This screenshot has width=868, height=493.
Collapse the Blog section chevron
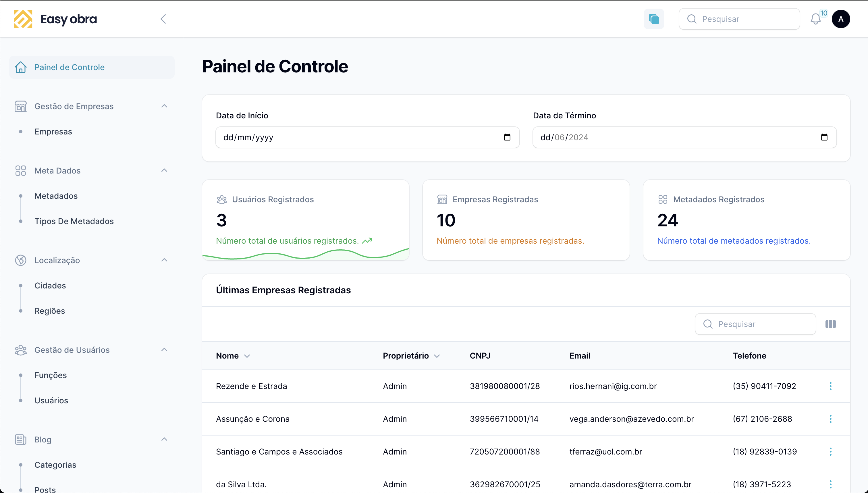(x=164, y=440)
